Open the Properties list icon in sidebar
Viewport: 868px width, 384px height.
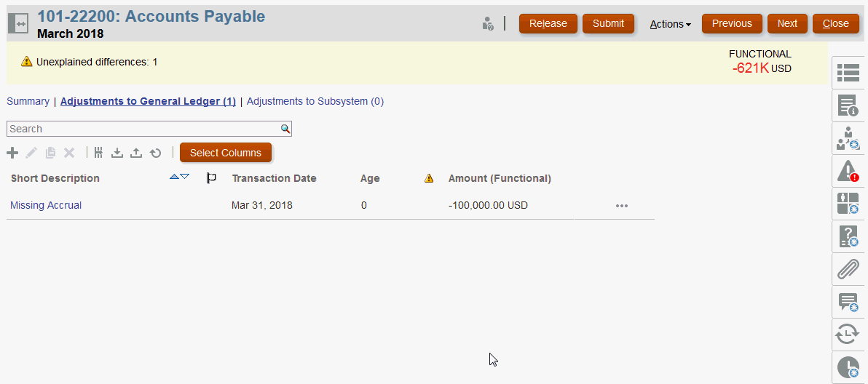point(848,73)
